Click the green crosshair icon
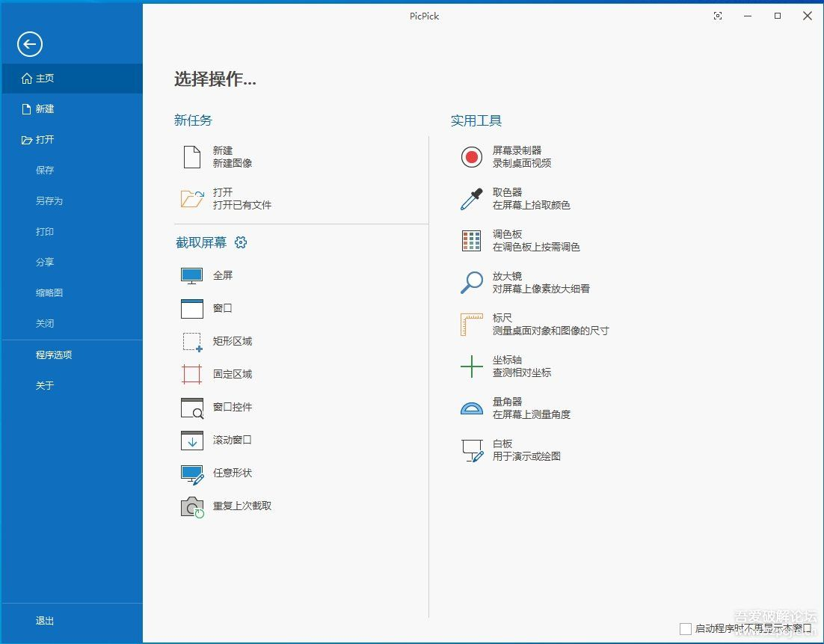The height and width of the screenshot is (644, 824). (x=471, y=367)
